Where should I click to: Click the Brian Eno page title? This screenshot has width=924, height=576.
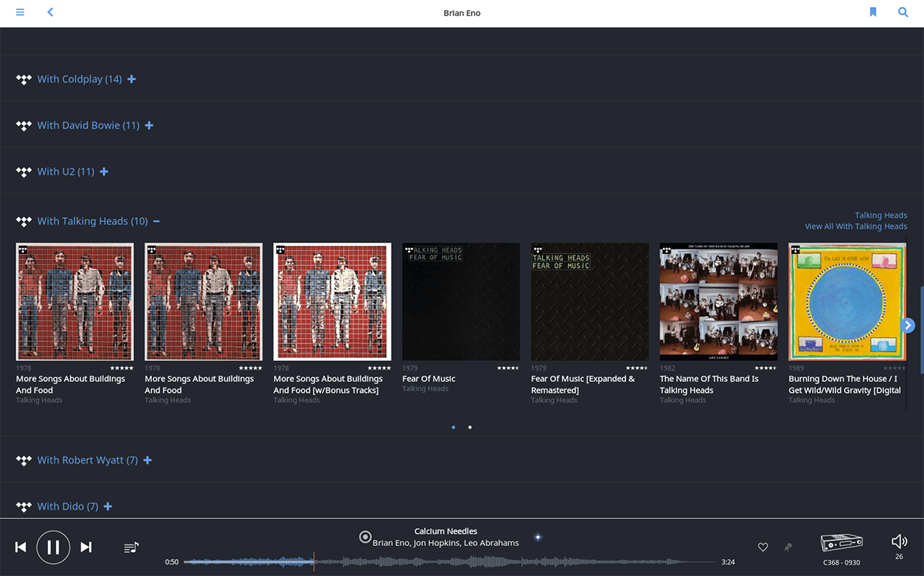point(462,13)
